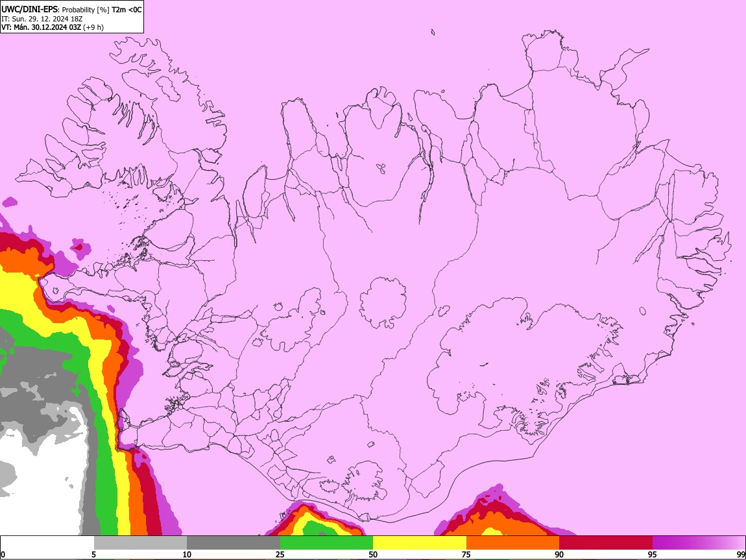
Task: Click the red 90–95% legend segment
Action: point(606,542)
